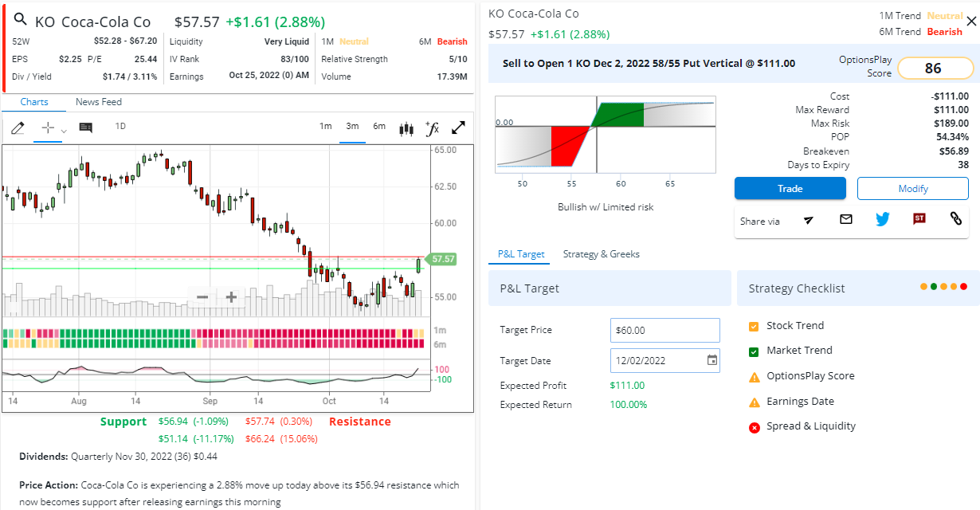Screen dimensions: 980x510
Task: Click the 1m trend color strip label
Action: pyautogui.click(x=440, y=331)
